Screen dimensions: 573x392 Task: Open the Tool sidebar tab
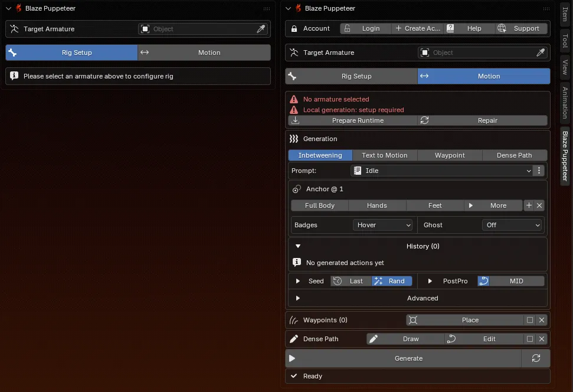click(x=565, y=41)
